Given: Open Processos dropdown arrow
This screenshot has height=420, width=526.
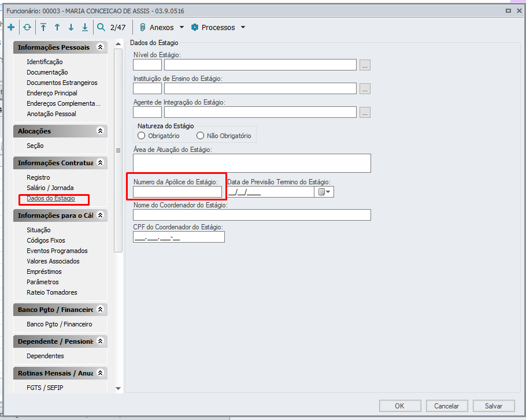Looking at the screenshot, I should click(243, 27).
